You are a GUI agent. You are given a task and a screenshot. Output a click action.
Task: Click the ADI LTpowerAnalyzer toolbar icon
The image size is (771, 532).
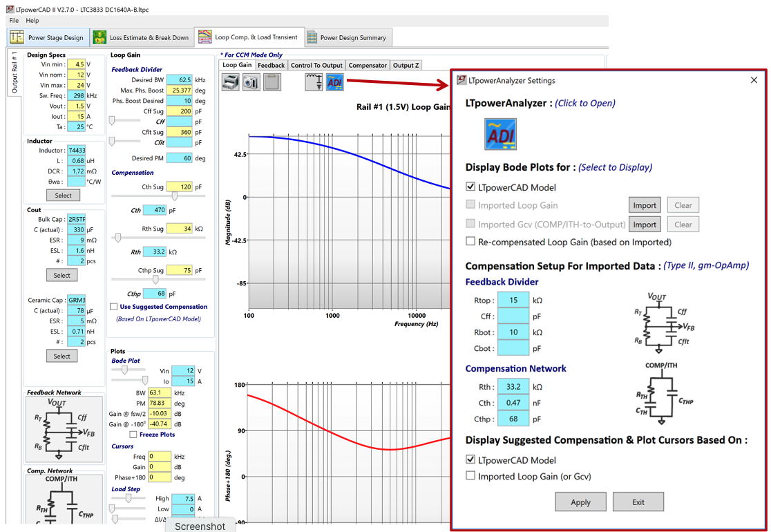334,81
